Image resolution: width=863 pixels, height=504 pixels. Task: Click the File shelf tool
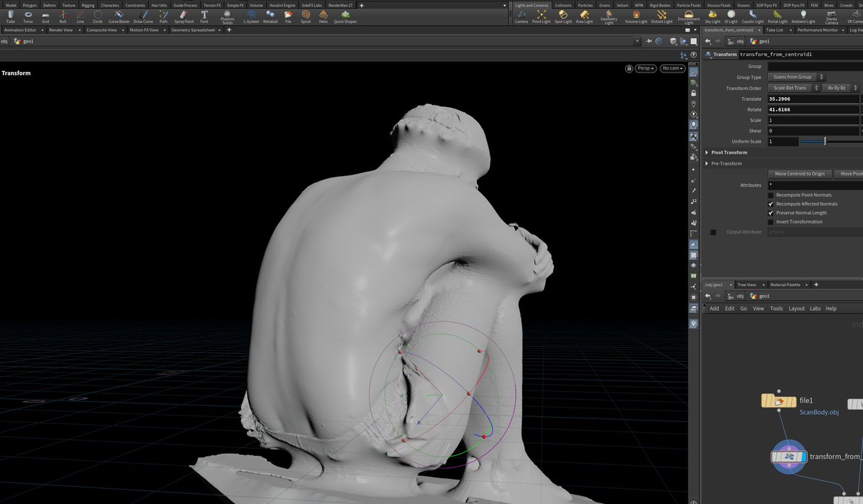(x=288, y=16)
